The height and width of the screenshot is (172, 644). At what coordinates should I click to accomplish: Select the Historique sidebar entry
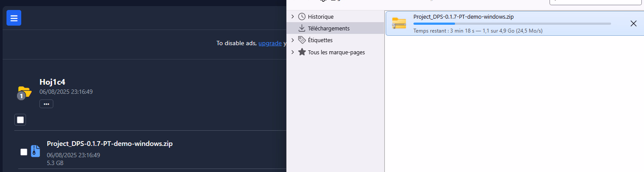[335, 17]
